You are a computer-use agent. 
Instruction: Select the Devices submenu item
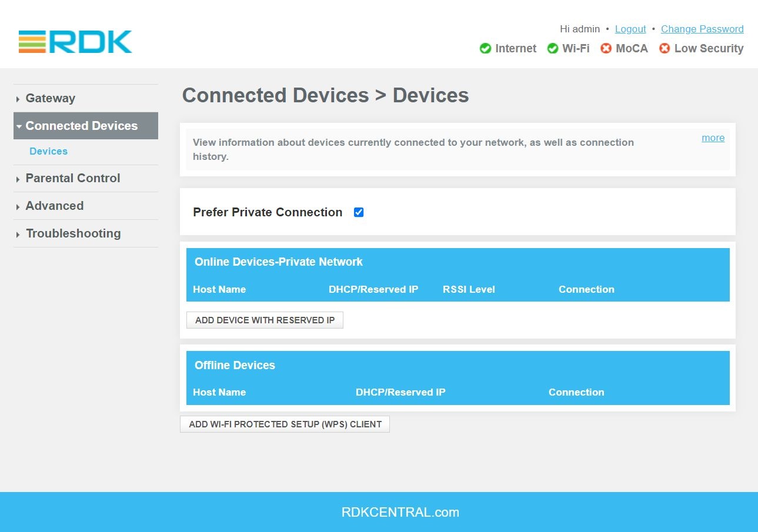click(x=48, y=151)
